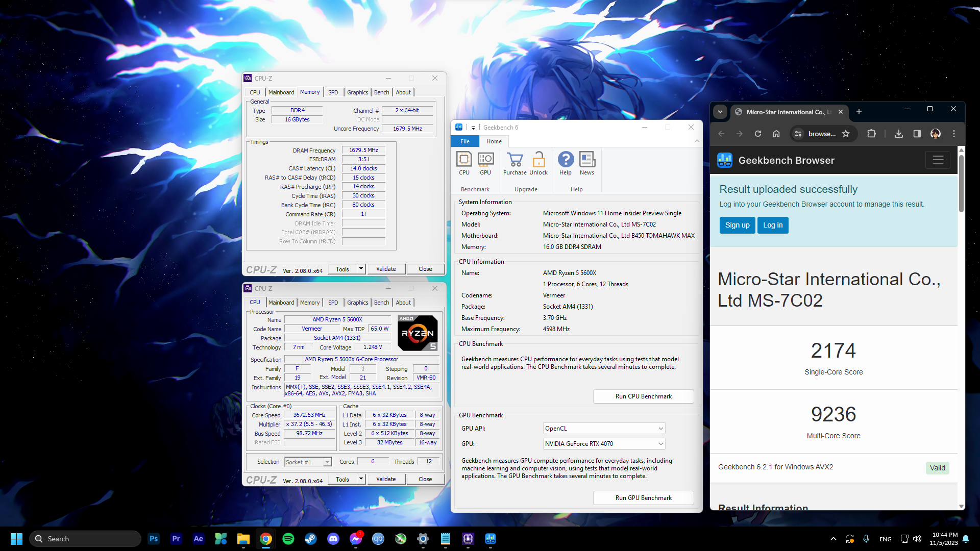
Task: Click Run GPU Benchmark button
Action: [x=644, y=498]
